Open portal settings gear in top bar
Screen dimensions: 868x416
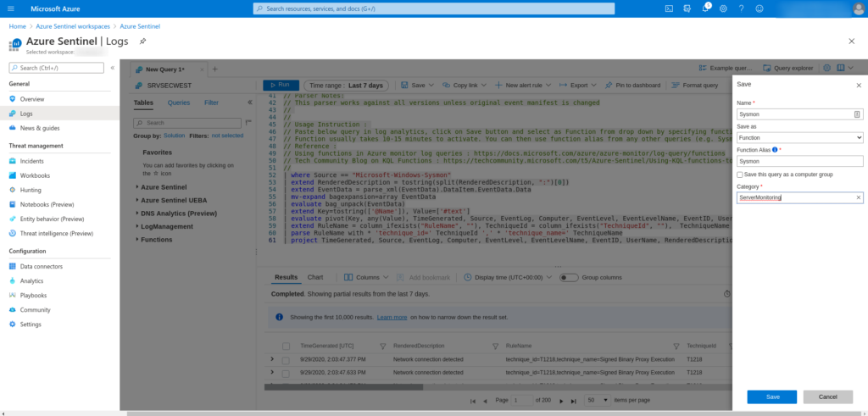[723, 8]
